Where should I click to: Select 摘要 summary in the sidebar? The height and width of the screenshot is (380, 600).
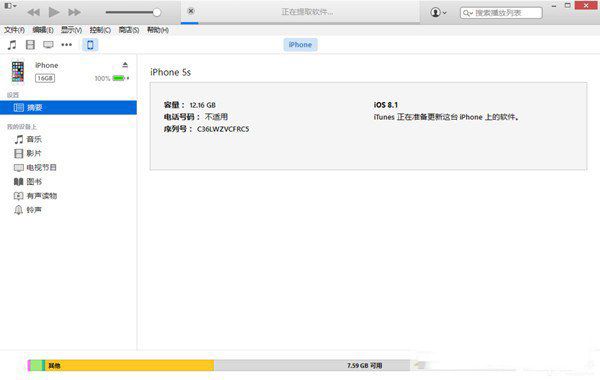(68, 108)
